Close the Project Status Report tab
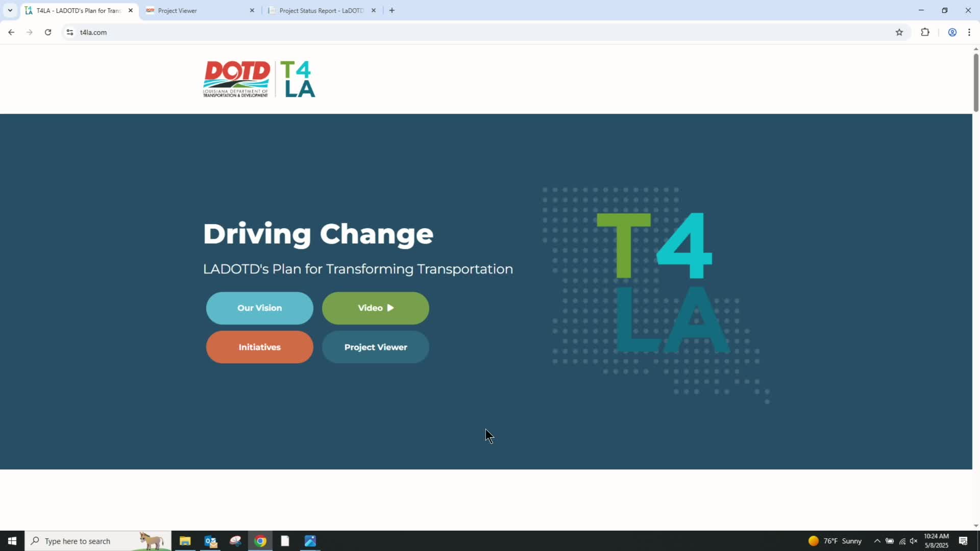The width and height of the screenshot is (980, 551). [x=374, y=10]
